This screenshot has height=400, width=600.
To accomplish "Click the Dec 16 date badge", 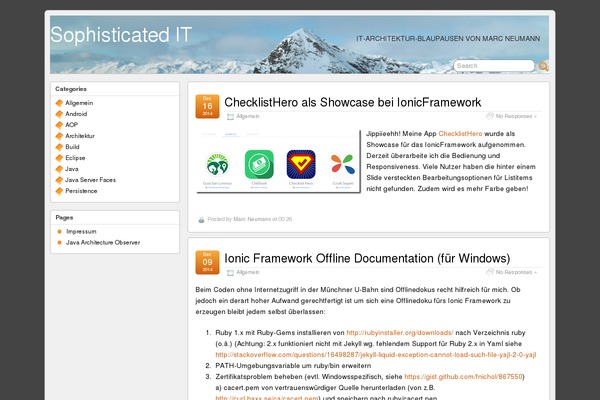I will [207, 106].
